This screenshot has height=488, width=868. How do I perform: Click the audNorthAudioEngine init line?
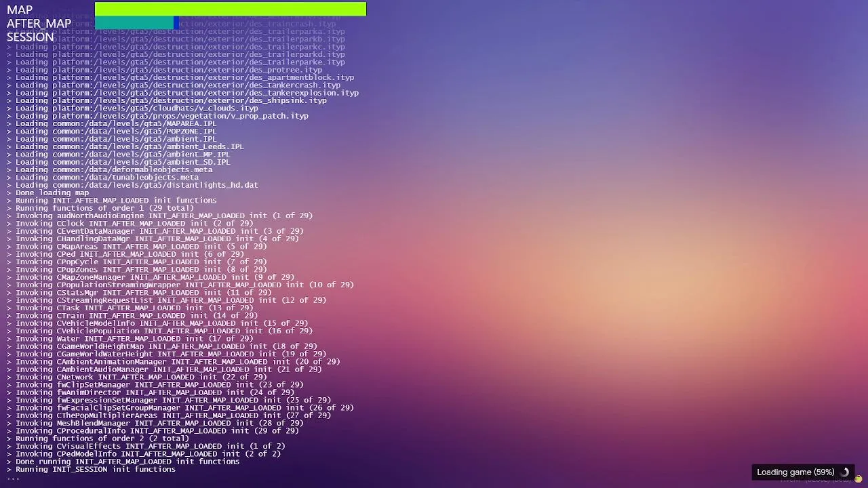[159, 216]
